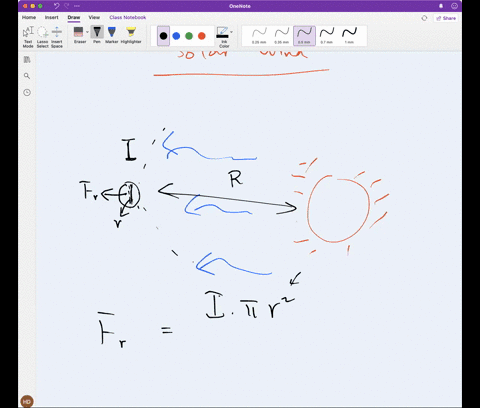This screenshot has width=480, height=408.
Task: Click the account avatar at bottom left
Action: (x=27, y=401)
